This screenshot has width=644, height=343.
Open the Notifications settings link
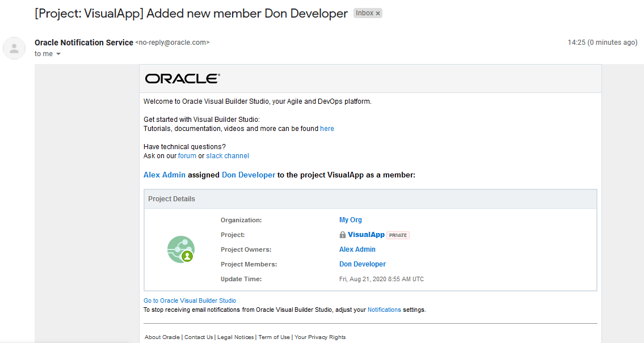click(x=384, y=310)
